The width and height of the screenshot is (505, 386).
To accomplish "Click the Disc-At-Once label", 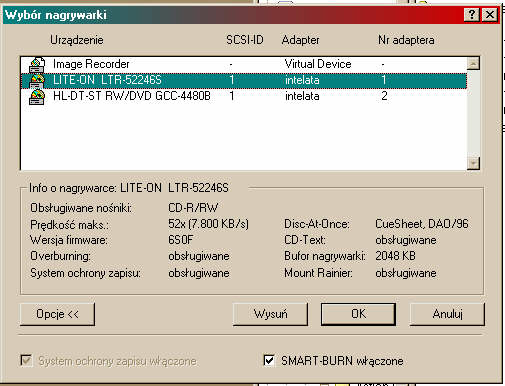I will [x=316, y=224].
